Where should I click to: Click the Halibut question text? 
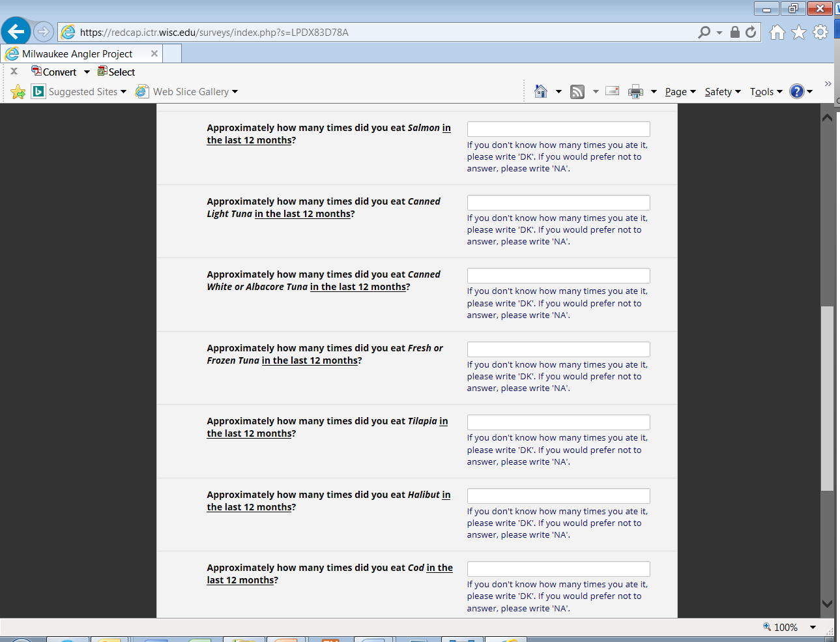point(329,501)
